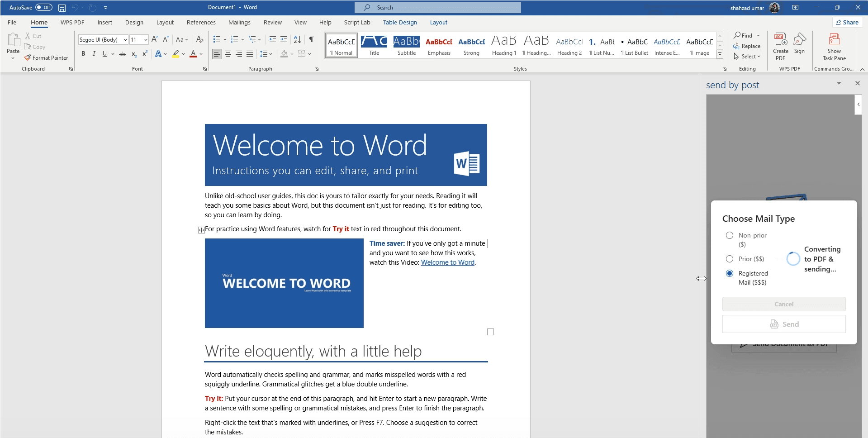868x438 pixels.
Task: Click the Bullets list icon
Action: pos(217,39)
